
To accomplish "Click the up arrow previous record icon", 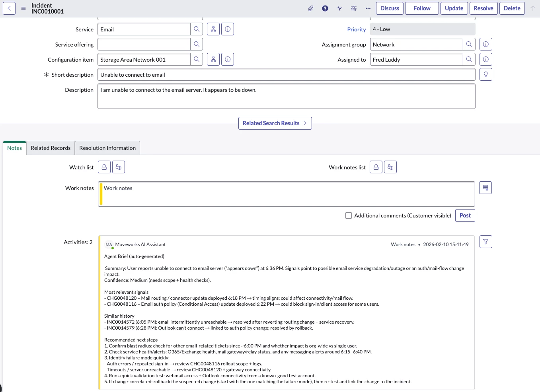I will pyautogui.click(x=533, y=8).
